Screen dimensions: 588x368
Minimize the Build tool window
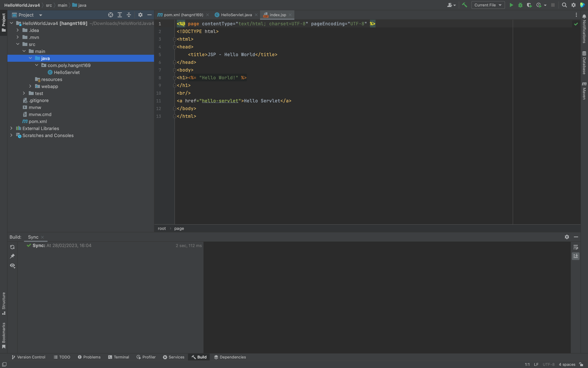(x=576, y=237)
